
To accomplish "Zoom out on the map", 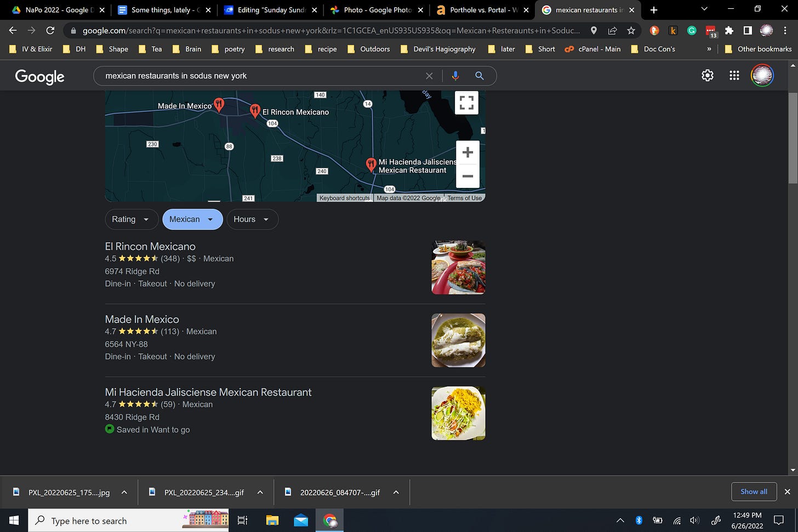I will (468, 176).
